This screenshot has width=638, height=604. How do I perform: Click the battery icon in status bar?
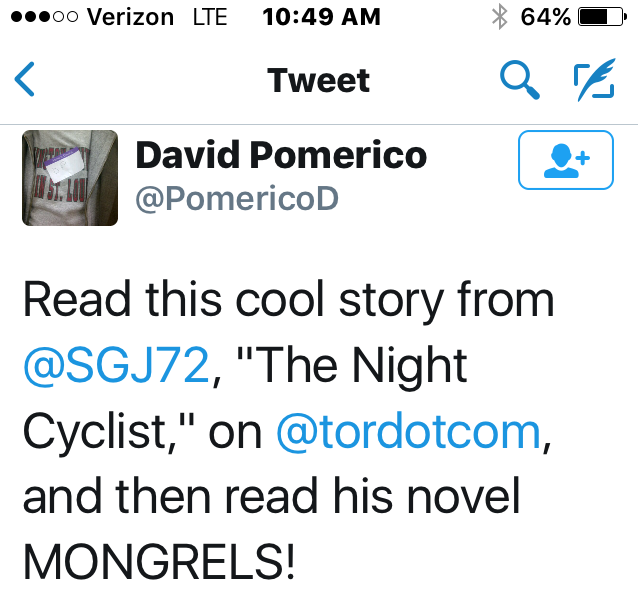pos(600,17)
